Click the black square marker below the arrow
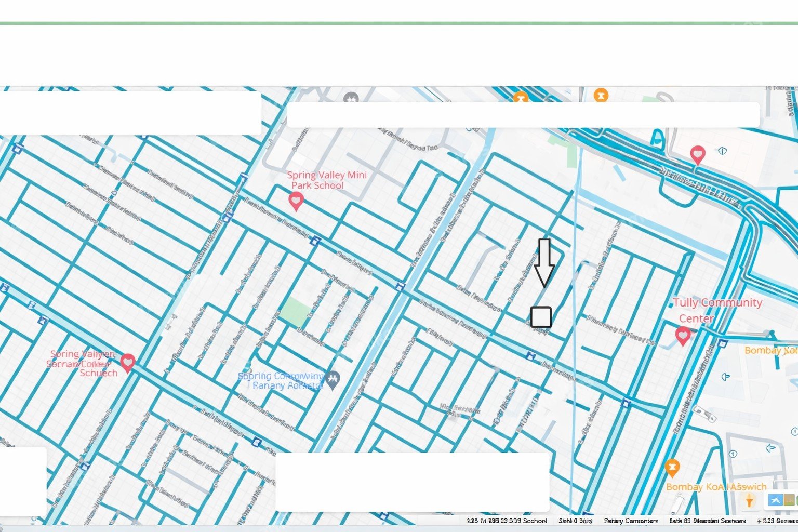Viewport: 798px width, 532px height. click(541, 317)
